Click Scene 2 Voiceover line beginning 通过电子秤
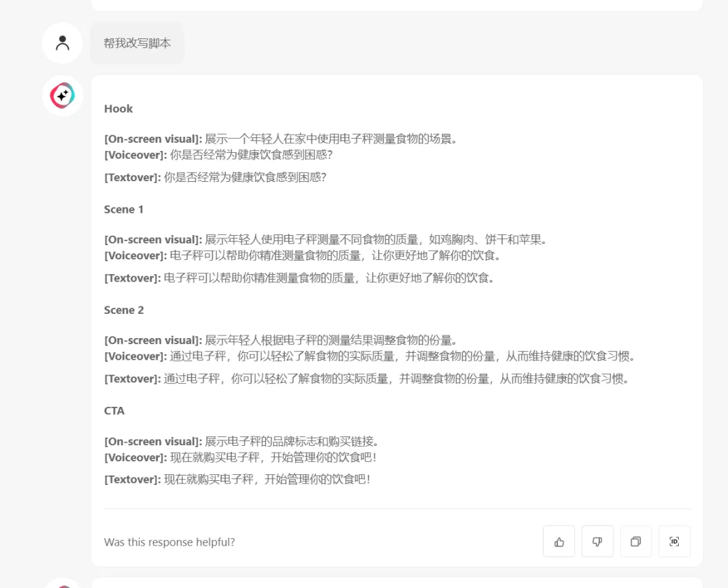Image resolution: width=728 pixels, height=588 pixels. tap(370, 356)
